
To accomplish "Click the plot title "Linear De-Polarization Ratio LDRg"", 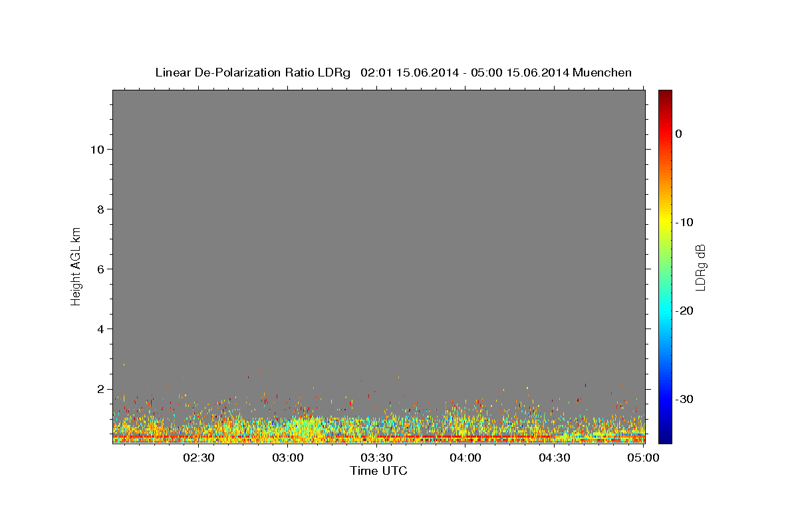I will pos(252,72).
